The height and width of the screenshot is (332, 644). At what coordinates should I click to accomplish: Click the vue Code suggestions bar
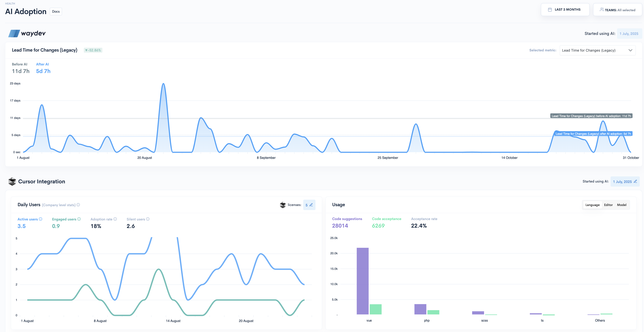point(363,281)
